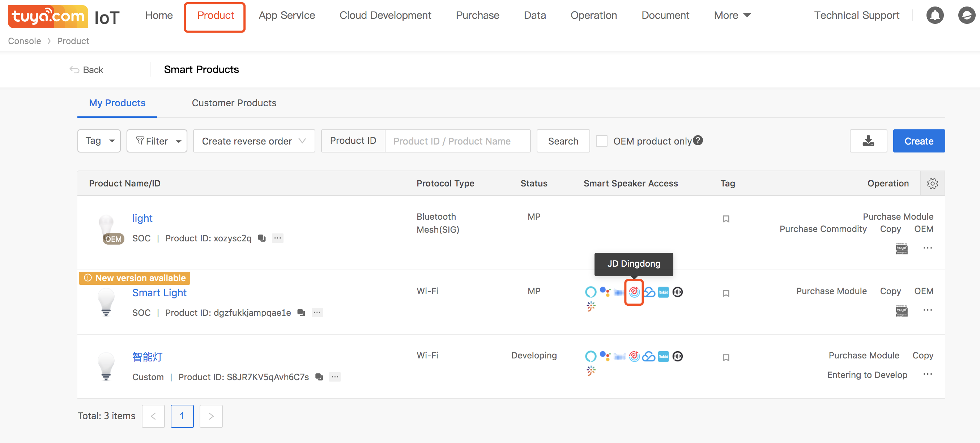The image size is (980, 443).
Task: Click JD Dingdong icon on Smart Light
Action: 634,292
